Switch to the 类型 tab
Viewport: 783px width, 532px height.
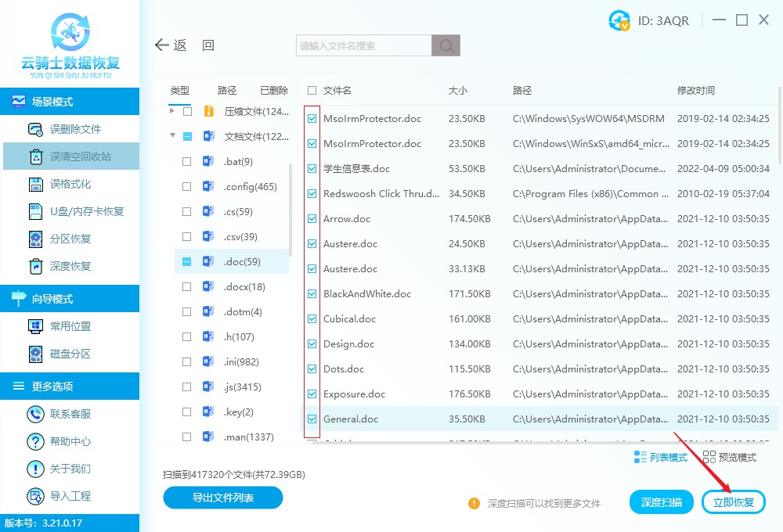180,90
